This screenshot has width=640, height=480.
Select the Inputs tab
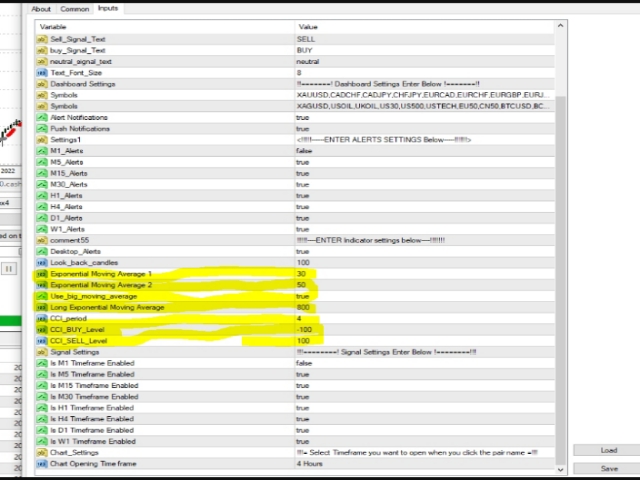coord(108,8)
